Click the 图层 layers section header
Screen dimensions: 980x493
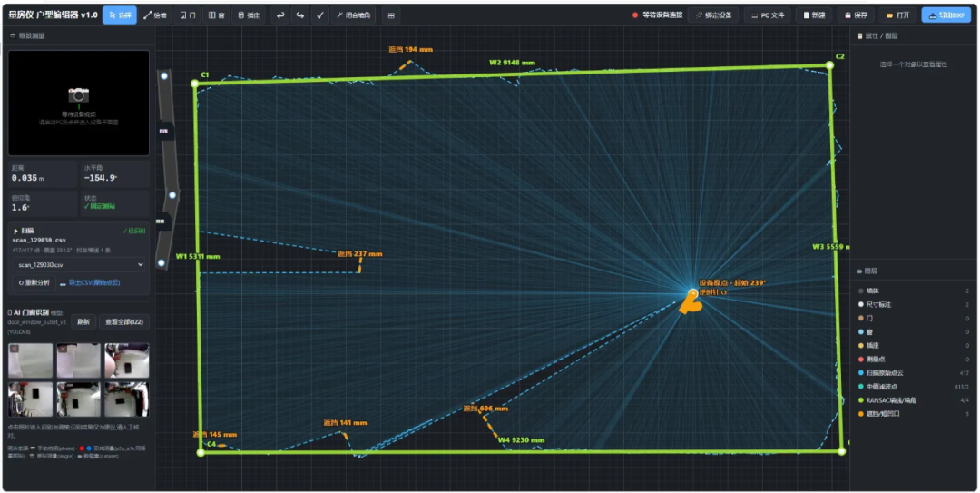click(868, 271)
